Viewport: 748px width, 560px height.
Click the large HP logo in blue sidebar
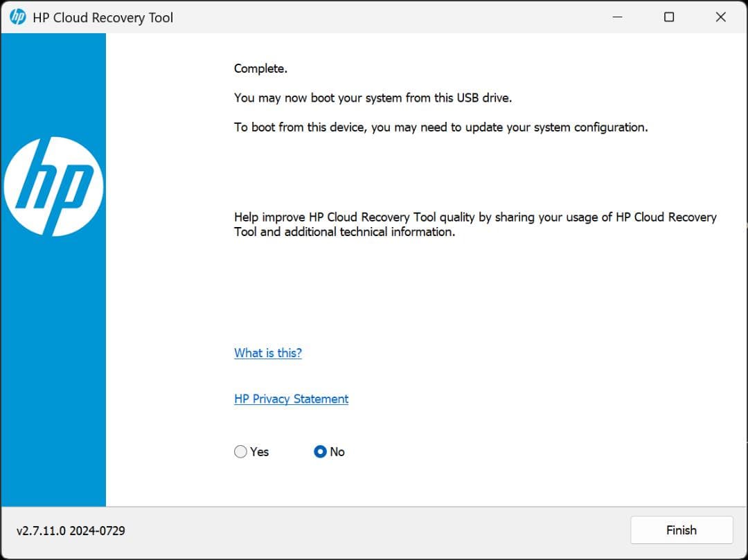coord(54,186)
